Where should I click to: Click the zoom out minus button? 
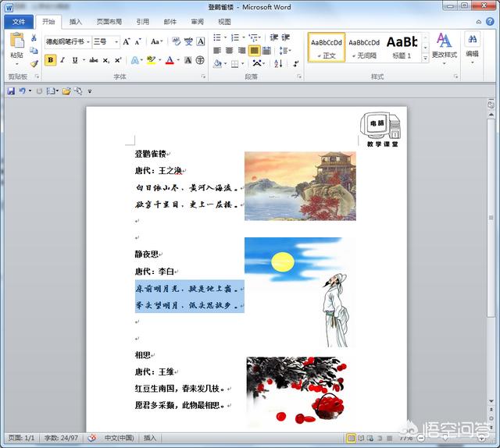pos(421,439)
